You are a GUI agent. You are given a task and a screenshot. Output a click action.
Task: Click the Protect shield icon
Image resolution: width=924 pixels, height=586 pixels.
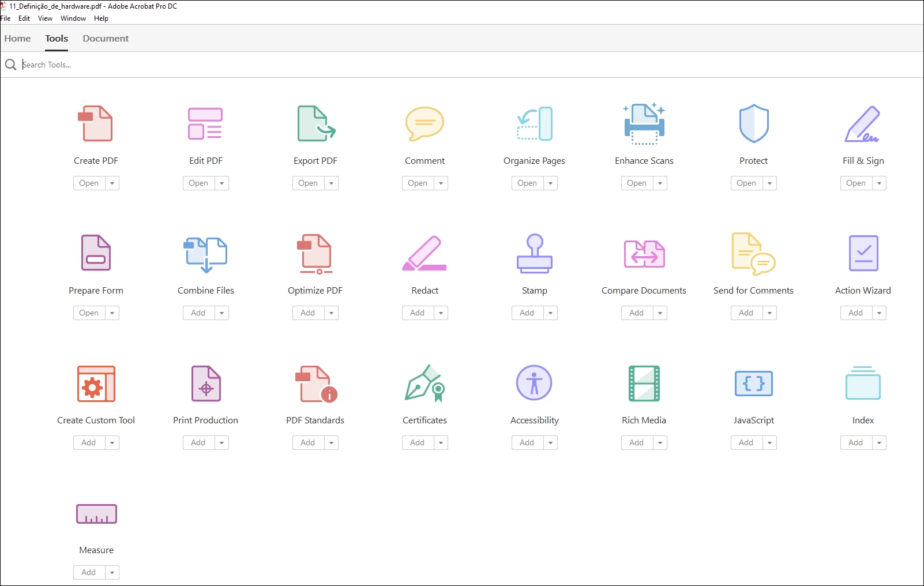click(x=754, y=123)
